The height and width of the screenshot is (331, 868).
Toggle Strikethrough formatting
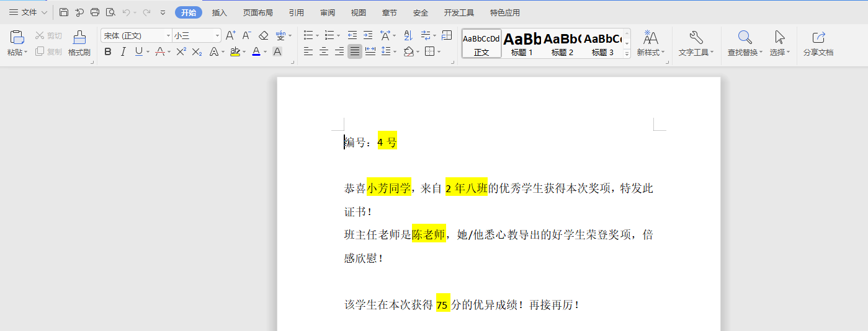click(159, 52)
